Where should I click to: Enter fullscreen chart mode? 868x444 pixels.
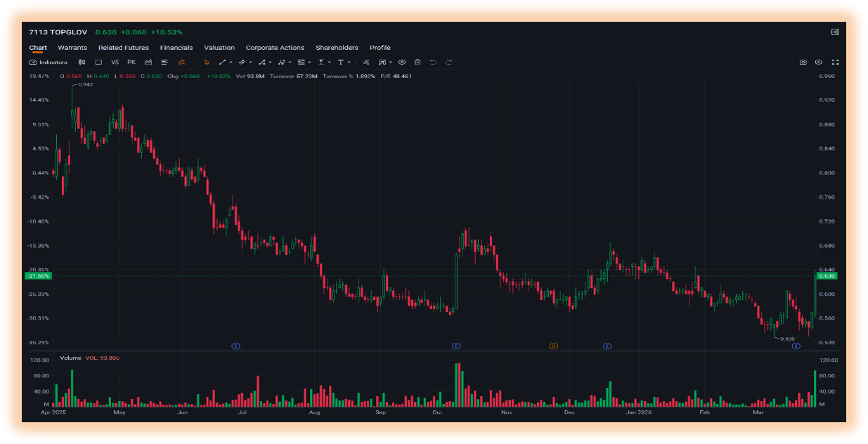(x=835, y=62)
